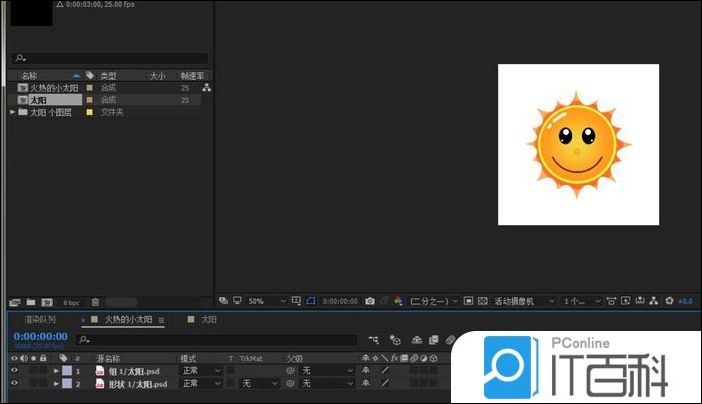
Task: Open the 50% magnification dropdown
Action: point(264,301)
